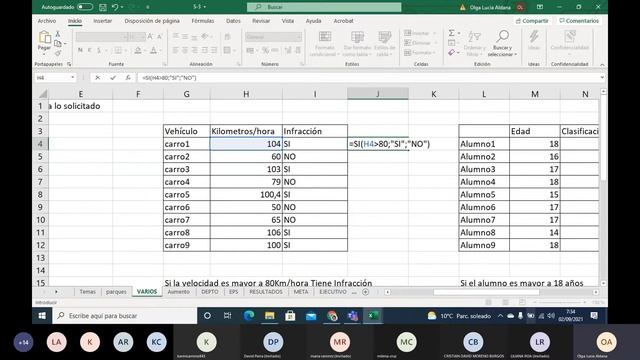The width and height of the screenshot is (640, 360).
Task: Add new sheet with plus icon
Action: 366,292
